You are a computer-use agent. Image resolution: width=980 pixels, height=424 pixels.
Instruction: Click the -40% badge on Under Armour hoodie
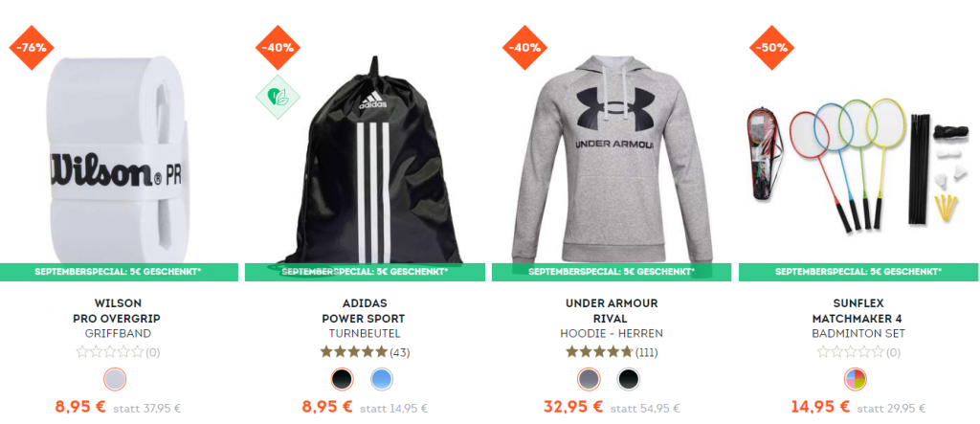click(x=524, y=48)
